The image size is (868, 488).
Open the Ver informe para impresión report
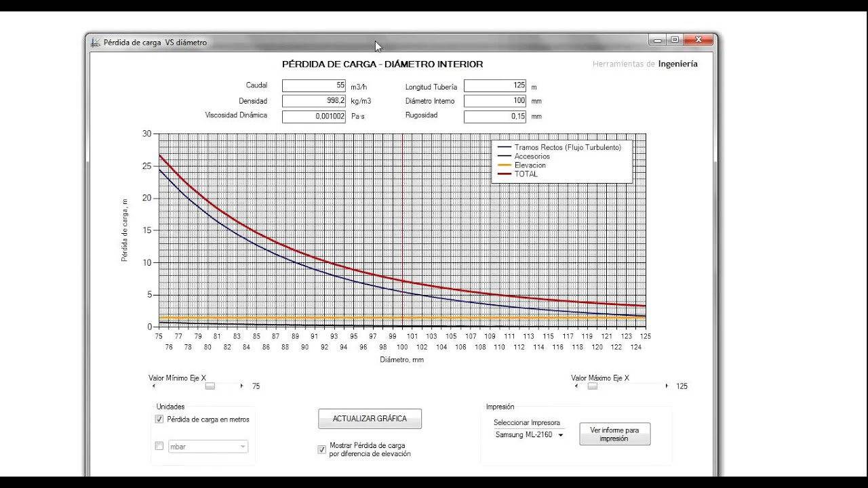tap(614, 434)
